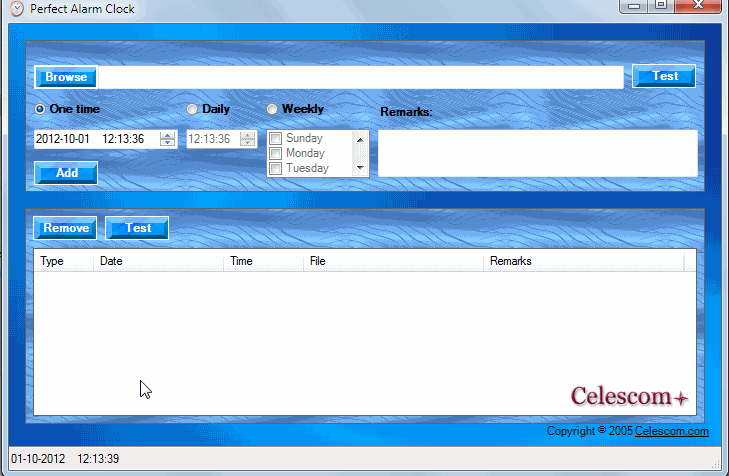Image resolution: width=729 pixels, height=476 pixels.
Task: Click the Browse button
Action: [x=66, y=77]
